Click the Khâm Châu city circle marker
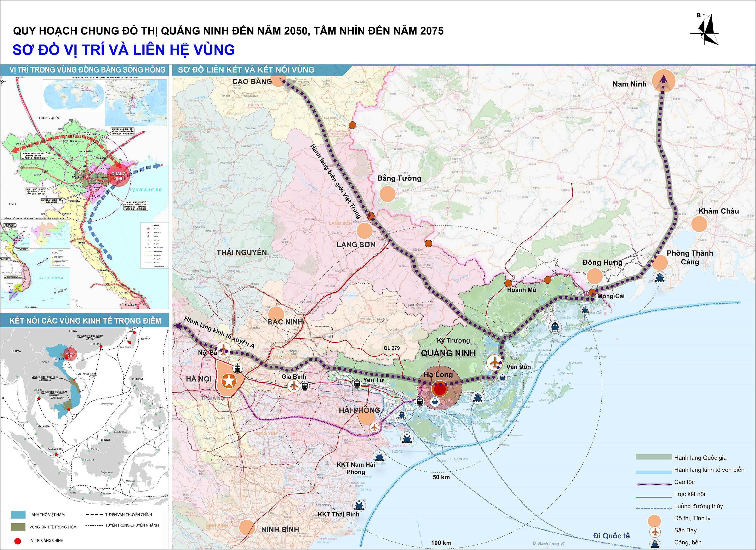The height and width of the screenshot is (550, 756). coord(699,224)
